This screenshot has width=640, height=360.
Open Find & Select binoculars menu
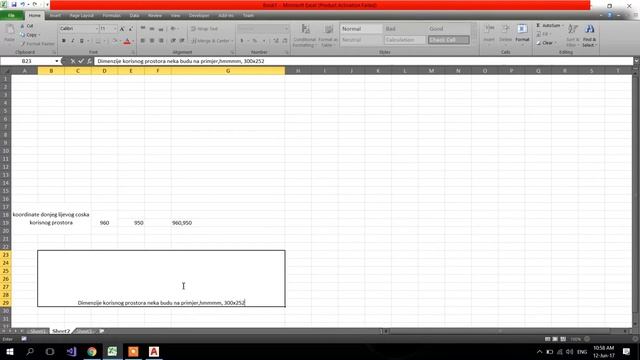tap(589, 36)
